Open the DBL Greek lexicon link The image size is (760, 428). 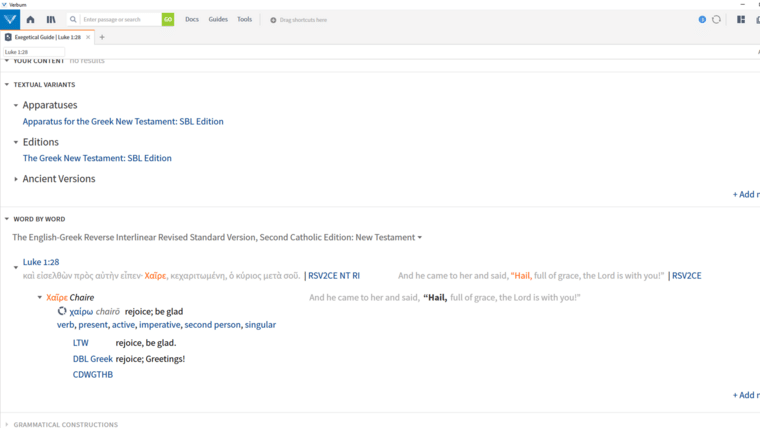(x=93, y=359)
